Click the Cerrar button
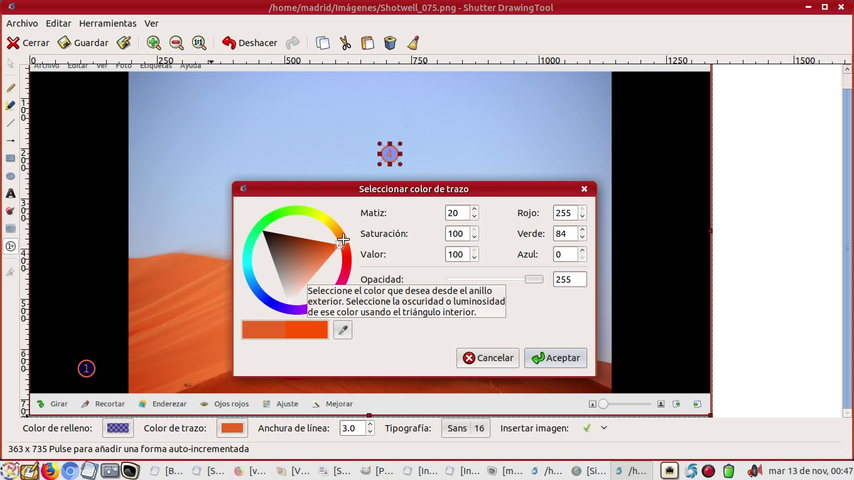854x480 pixels. coord(28,43)
